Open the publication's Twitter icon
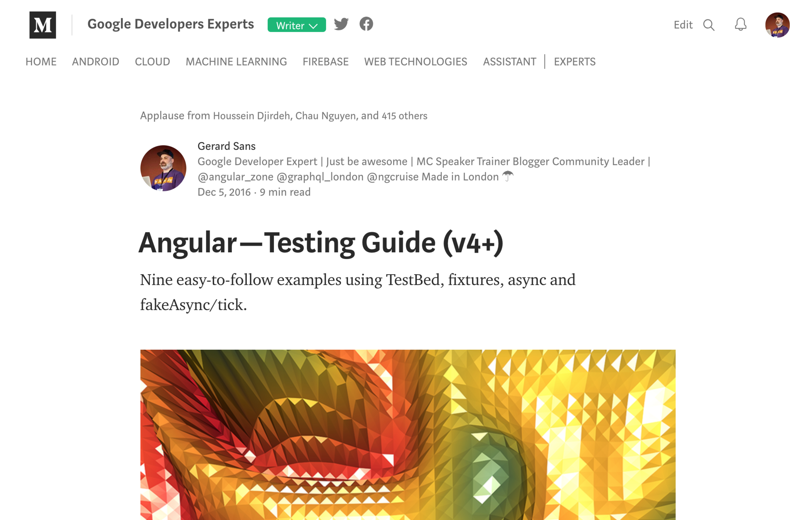This screenshot has height=520, width=812. point(341,24)
